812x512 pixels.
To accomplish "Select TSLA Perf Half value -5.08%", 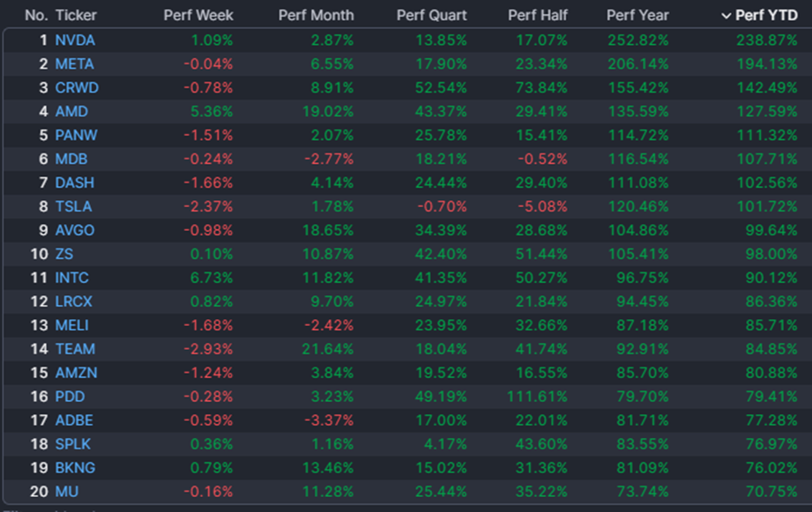I will (x=543, y=206).
